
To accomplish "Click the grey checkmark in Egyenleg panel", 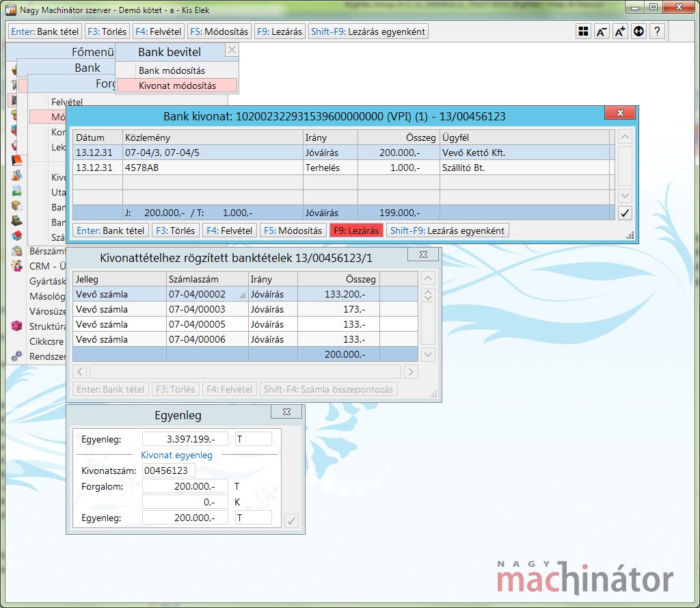I will tap(291, 521).
